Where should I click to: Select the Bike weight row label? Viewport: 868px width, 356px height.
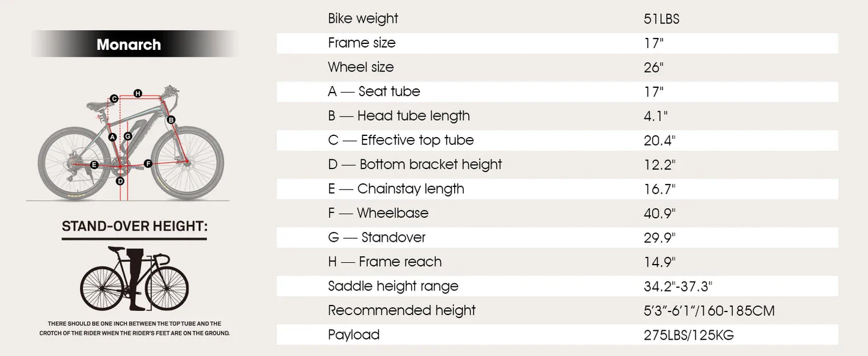coord(363,19)
